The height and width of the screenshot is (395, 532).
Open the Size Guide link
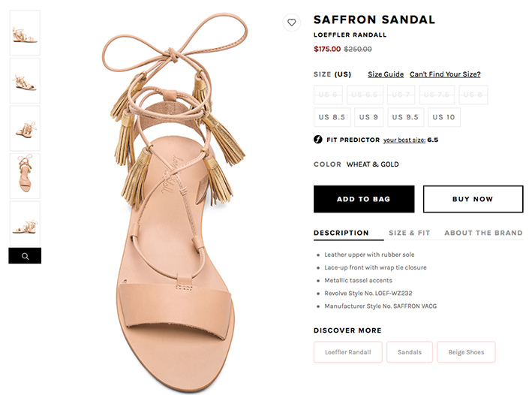(386, 74)
